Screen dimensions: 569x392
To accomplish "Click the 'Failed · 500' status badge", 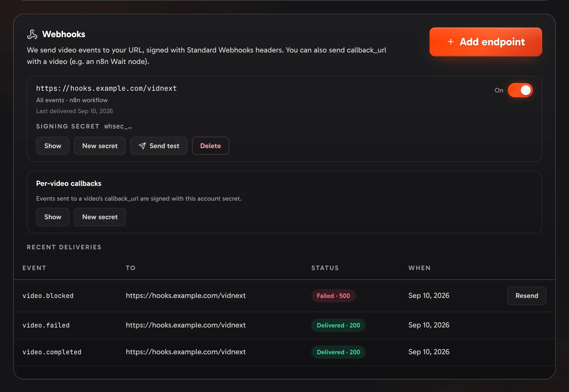I will tap(333, 296).
